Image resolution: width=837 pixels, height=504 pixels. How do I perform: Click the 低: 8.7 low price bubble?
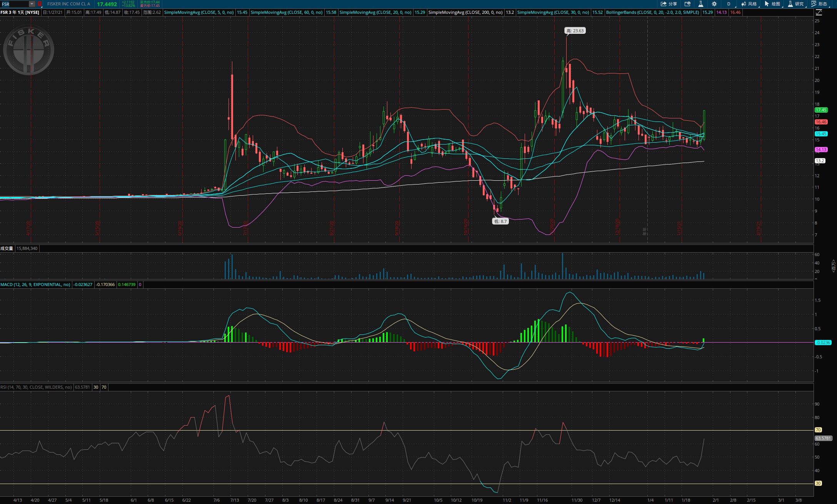point(500,221)
